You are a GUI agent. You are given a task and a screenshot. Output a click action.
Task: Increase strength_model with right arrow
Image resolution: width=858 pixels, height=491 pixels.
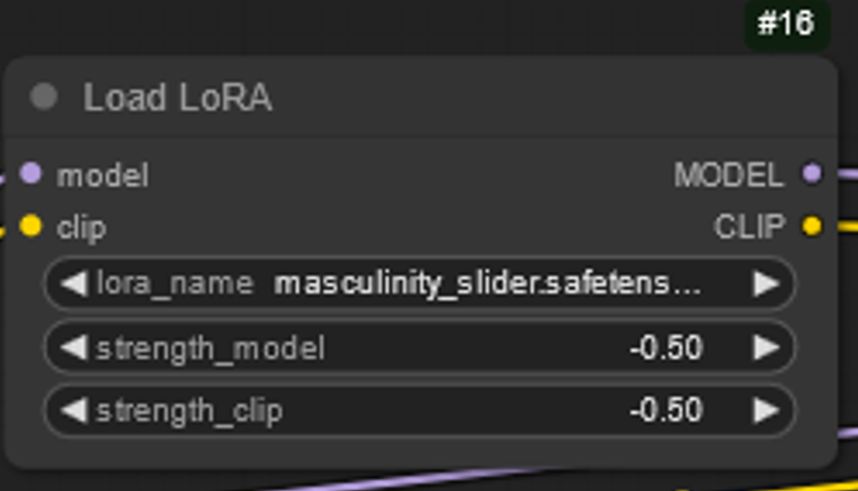point(766,347)
